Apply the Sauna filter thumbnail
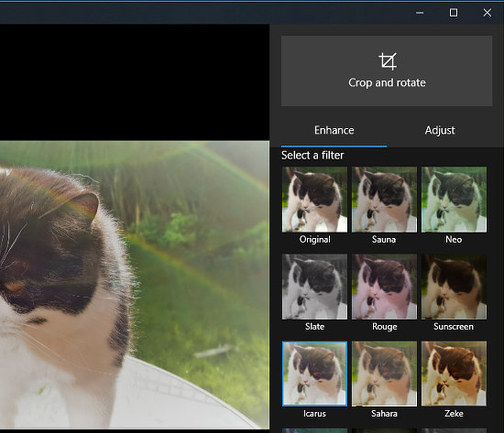This screenshot has height=433, width=504. pos(384,200)
